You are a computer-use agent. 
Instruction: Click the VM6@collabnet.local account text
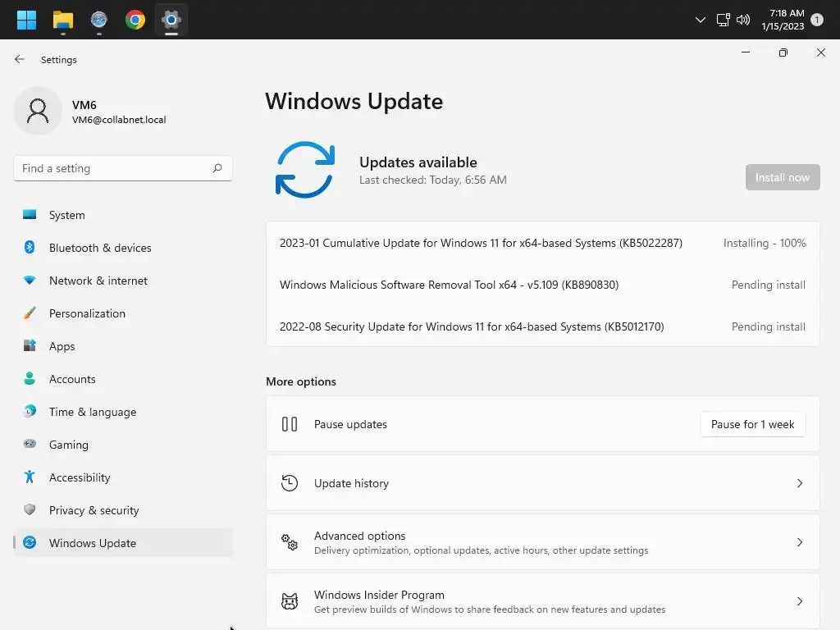[x=119, y=120]
